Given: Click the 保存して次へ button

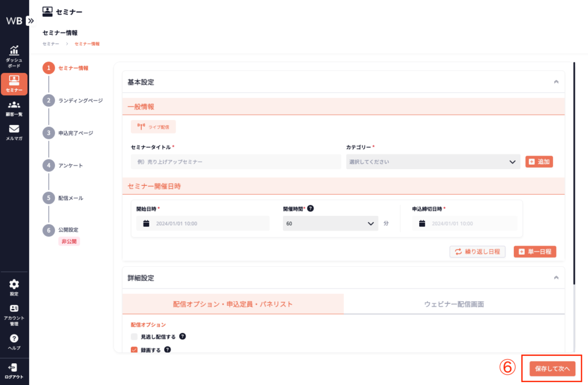Looking at the screenshot, I should click(x=552, y=369).
